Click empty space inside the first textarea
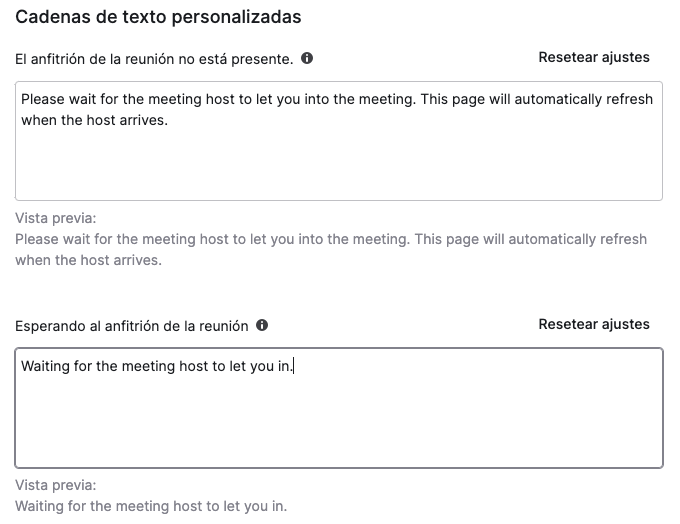This screenshot has width=680, height=524. [x=339, y=167]
